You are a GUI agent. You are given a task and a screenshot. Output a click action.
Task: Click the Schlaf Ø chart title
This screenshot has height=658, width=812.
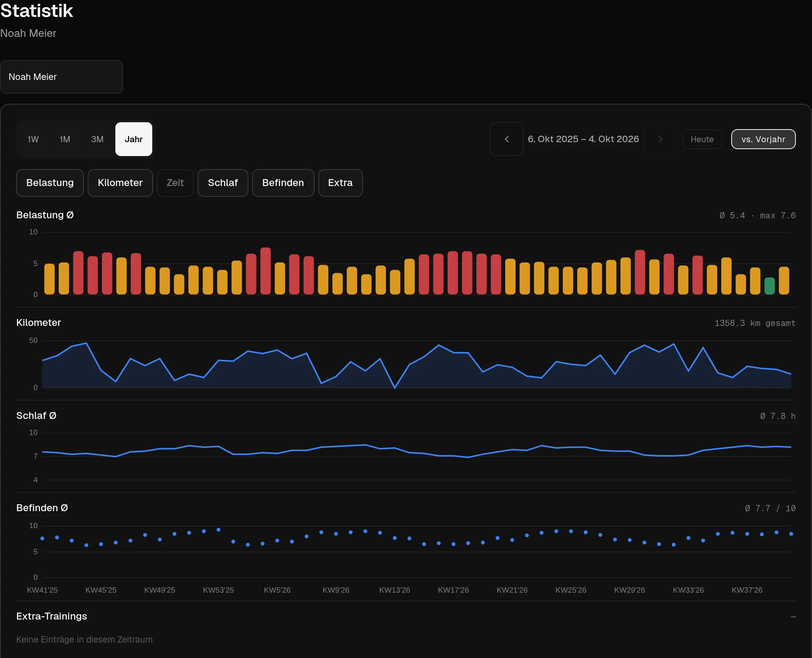(x=36, y=415)
